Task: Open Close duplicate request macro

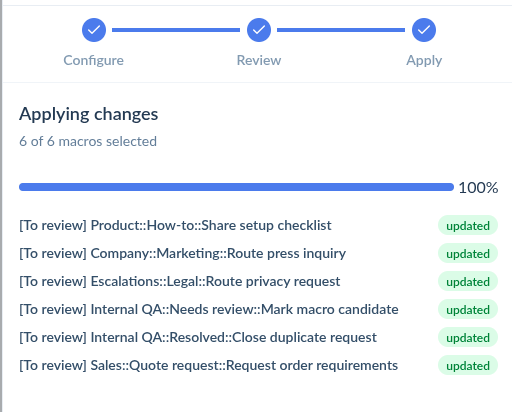Action: pos(198,338)
